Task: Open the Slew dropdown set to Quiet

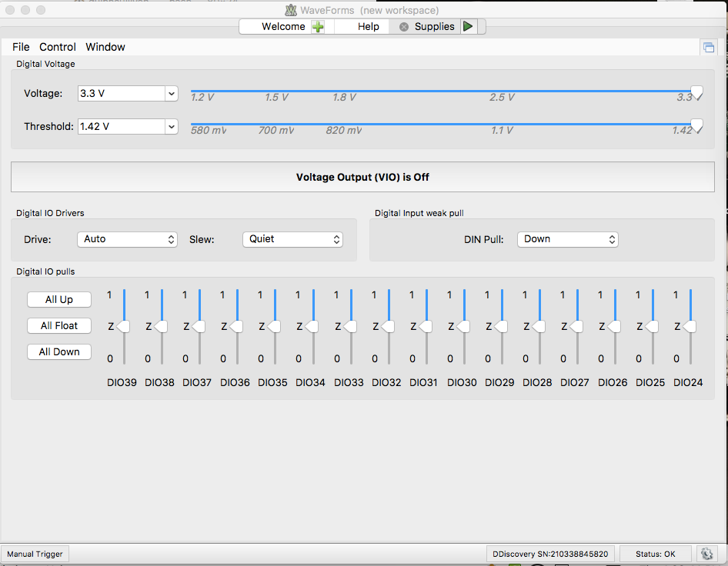Action: click(292, 239)
